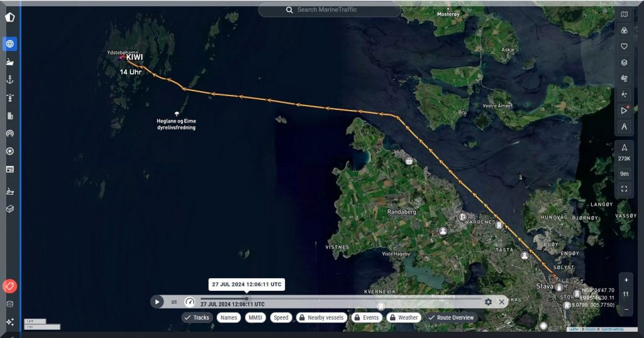Click the Search MarineTraffic field

click(330, 10)
